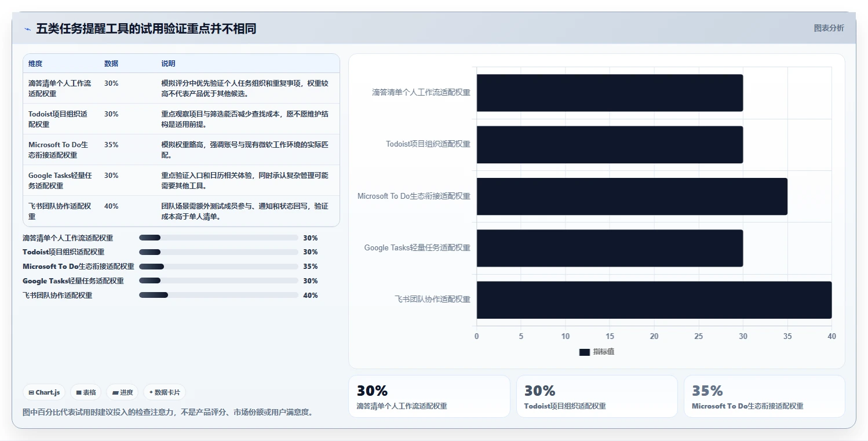Click the 30% table value in the Google Tasks row
Image resolution: width=868 pixels, height=441 pixels.
point(111,176)
